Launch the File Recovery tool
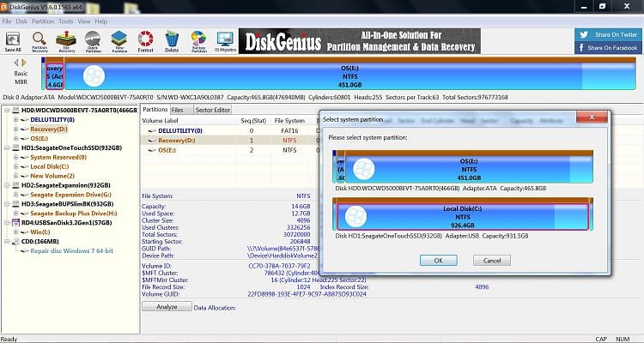 [x=66, y=42]
